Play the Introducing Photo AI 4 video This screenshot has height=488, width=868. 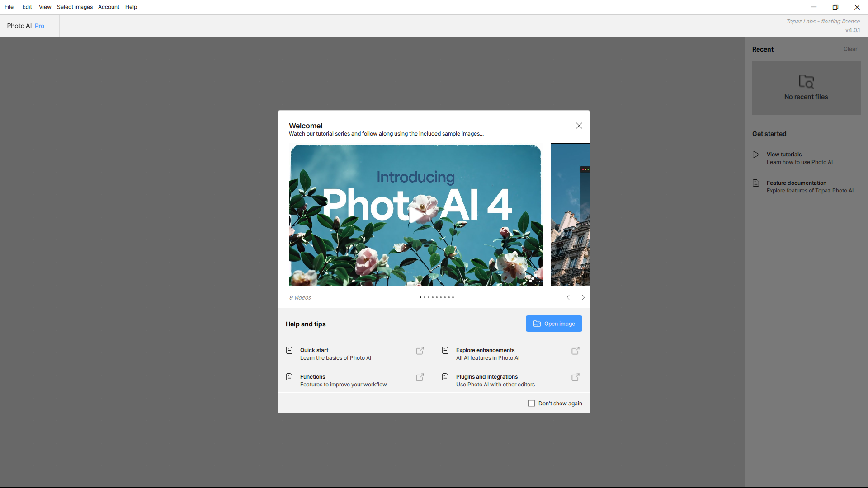coord(416,216)
